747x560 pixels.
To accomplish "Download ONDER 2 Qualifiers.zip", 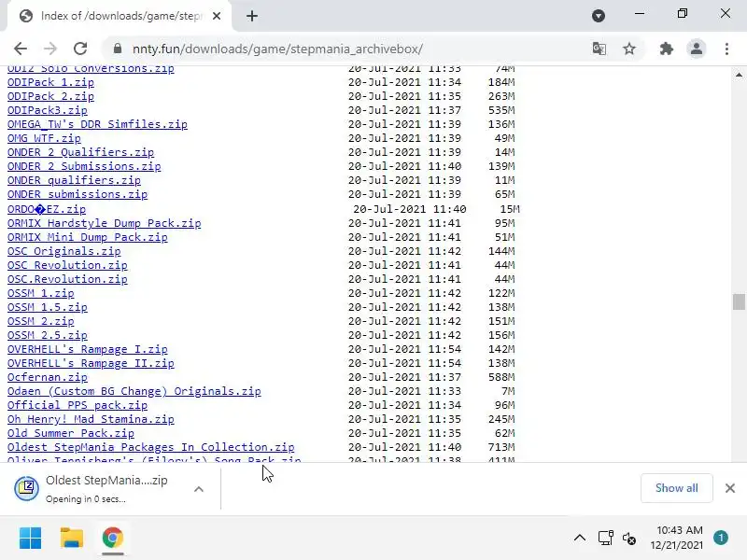I will pyautogui.click(x=80, y=152).
